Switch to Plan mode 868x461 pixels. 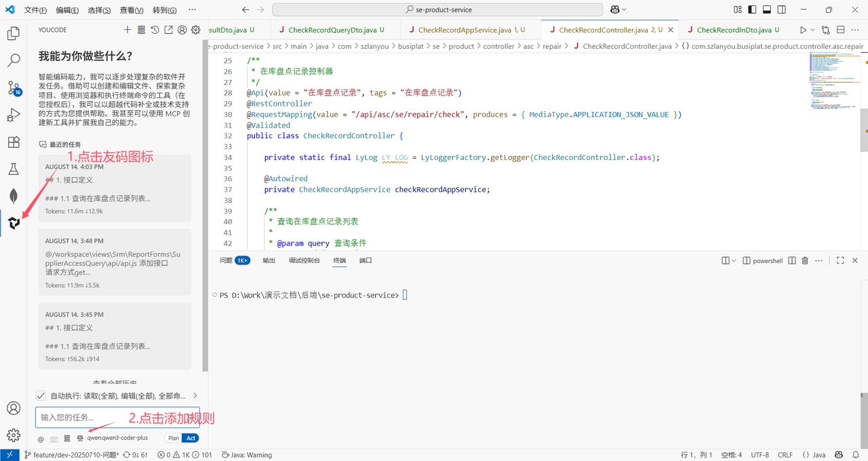click(x=174, y=438)
